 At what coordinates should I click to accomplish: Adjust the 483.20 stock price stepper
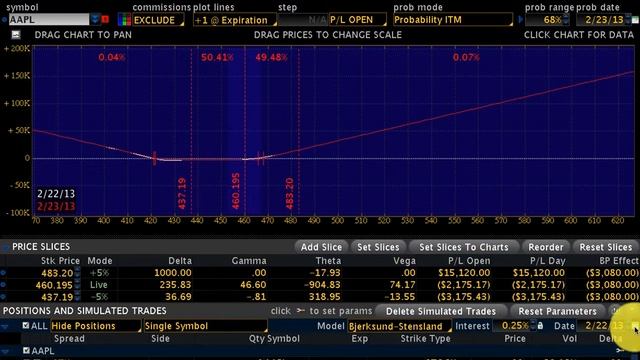77,273
